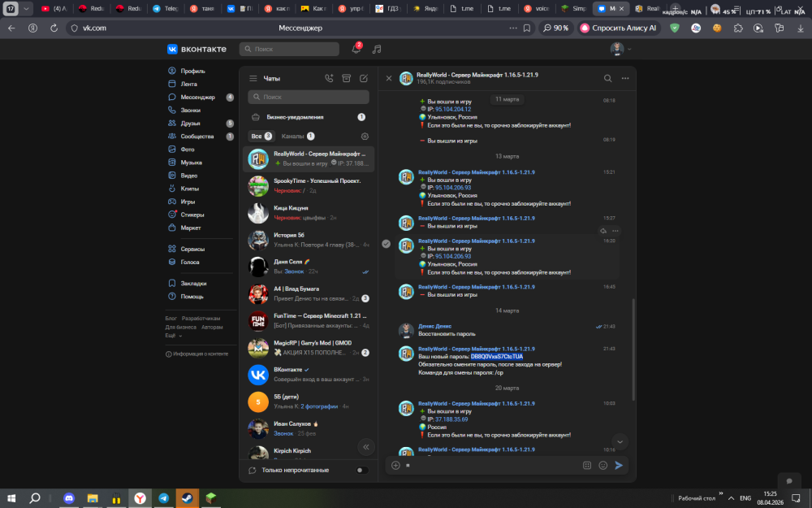The height and width of the screenshot is (508, 812).
Task: Open more actions for the ReallyWorld chat
Action: click(x=625, y=78)
